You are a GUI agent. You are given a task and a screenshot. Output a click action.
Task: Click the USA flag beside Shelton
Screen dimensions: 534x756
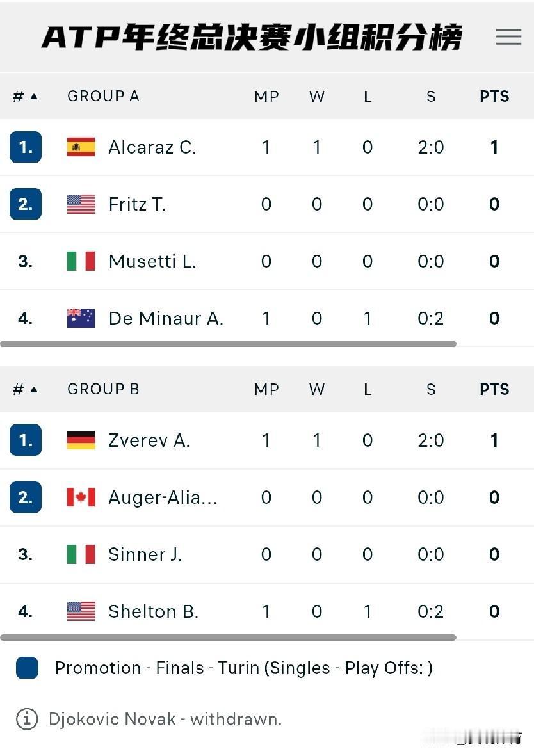81,611
